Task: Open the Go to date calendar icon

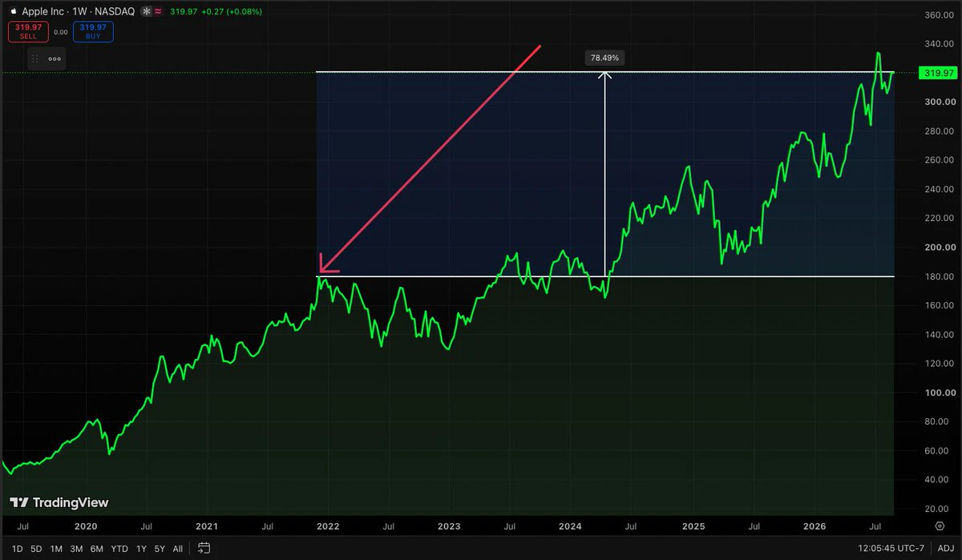Action: click(204, 548)
